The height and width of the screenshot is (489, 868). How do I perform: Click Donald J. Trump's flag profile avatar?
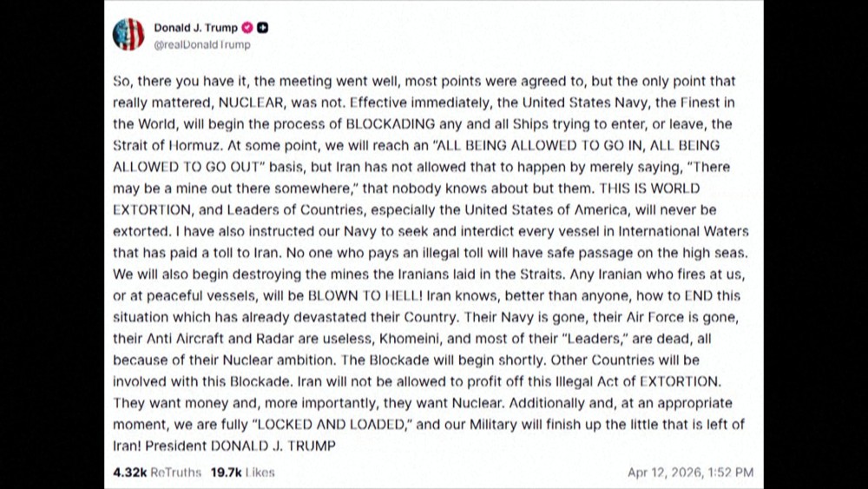pos(128,35)
